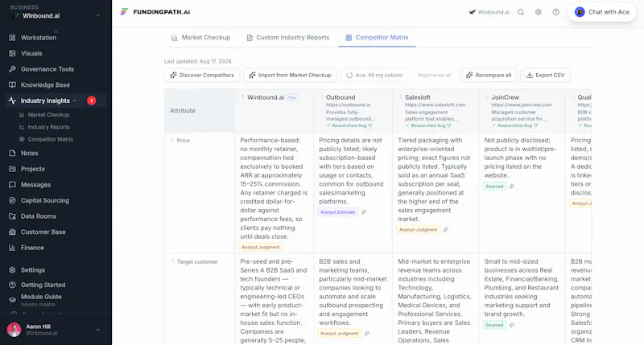Open the www.joincrew.com link
644x345 pixels.
click(x=522, y=105)
